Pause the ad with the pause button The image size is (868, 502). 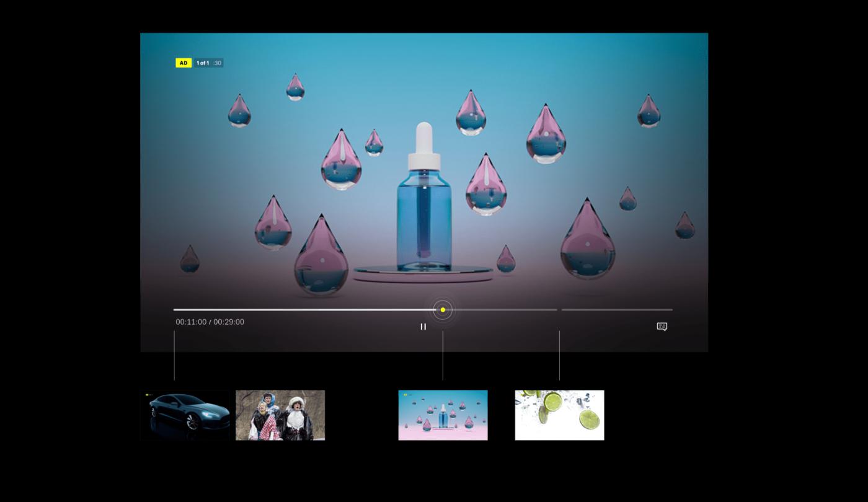[423, 327]
